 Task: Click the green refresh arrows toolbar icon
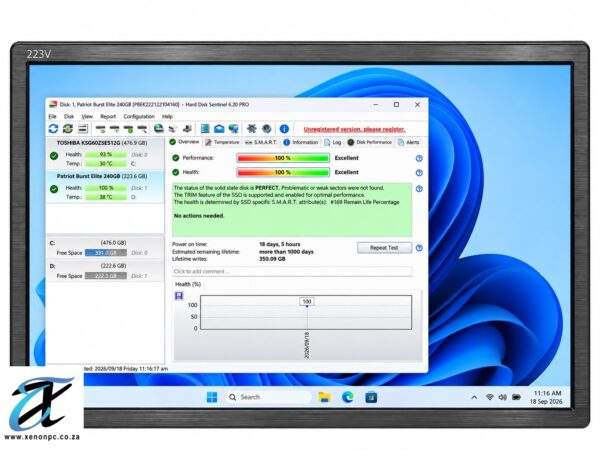coord(68,129)
